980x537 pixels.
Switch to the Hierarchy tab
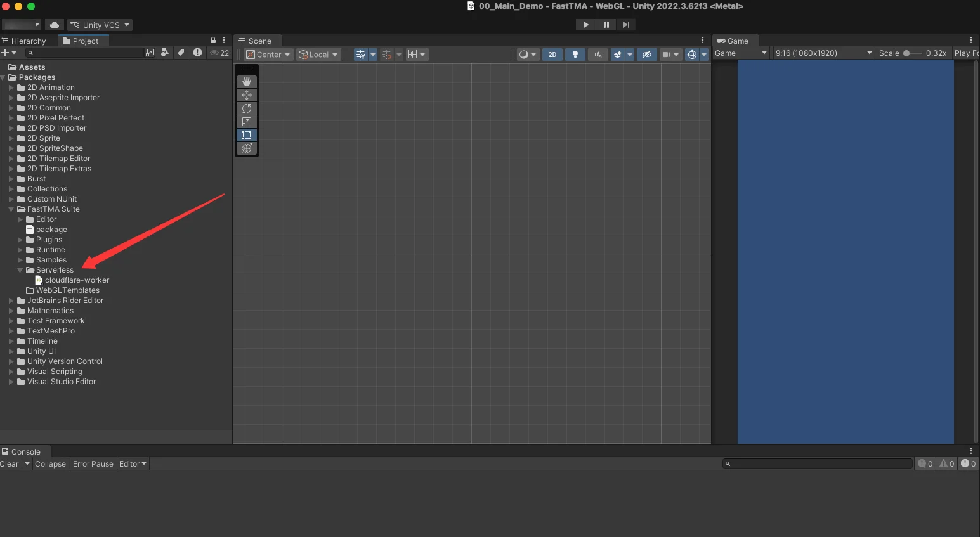tap(24, 41)
